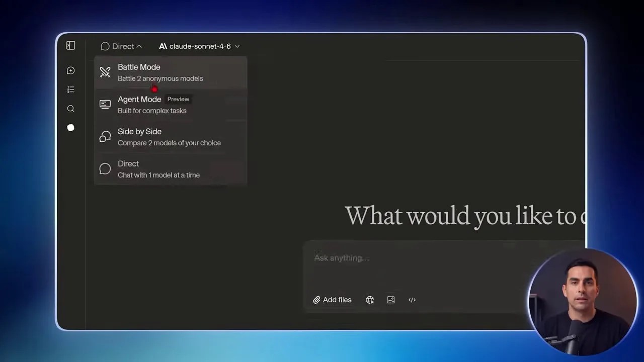Click 'Battle 2 anonymous models' description

point(160,78)
